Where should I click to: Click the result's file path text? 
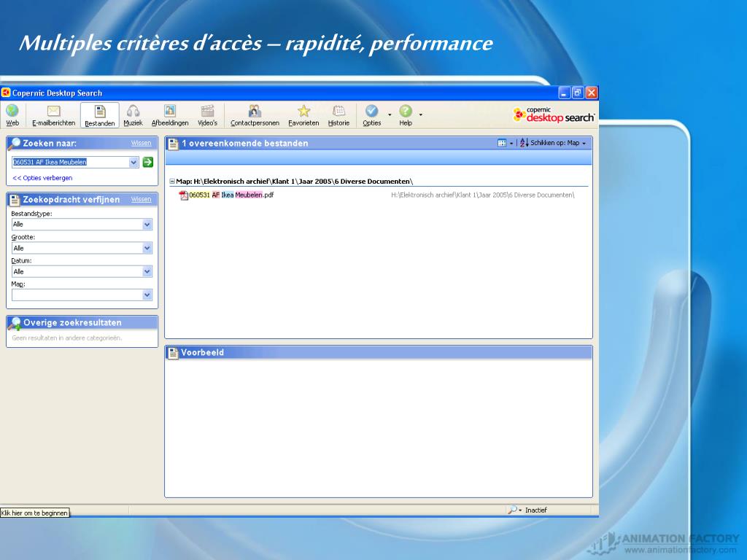(483, 195)
